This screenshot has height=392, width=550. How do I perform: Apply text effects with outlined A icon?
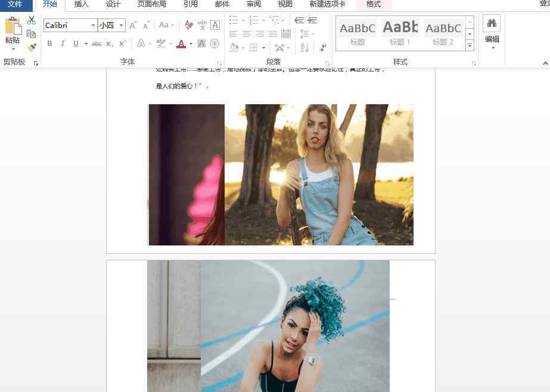pos(141,43)
